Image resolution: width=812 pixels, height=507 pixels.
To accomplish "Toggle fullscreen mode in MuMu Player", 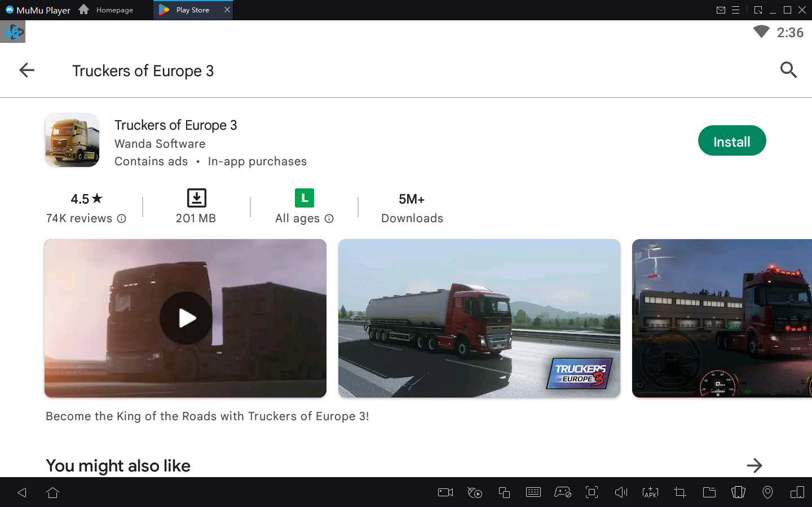I will pyautogui.click(x=592, y=492).
